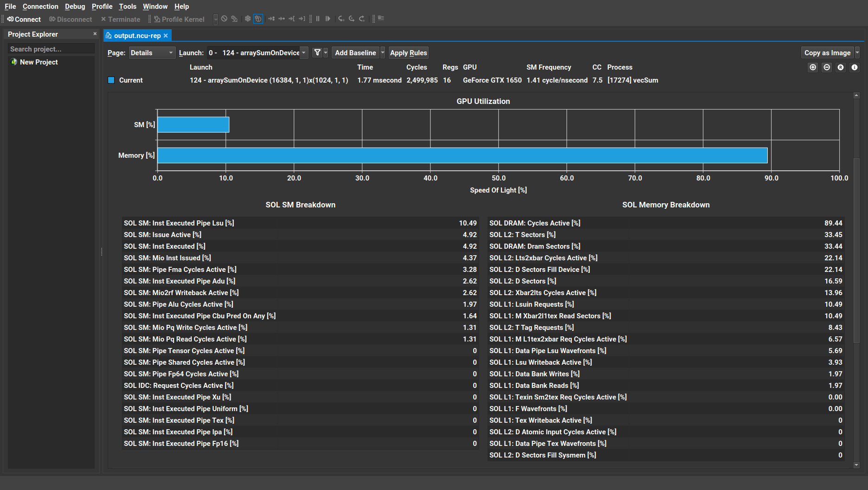Focus the Search project input field
Image resolution: width=868 pixels, height=490 pixels.
(x=51, y=49)
